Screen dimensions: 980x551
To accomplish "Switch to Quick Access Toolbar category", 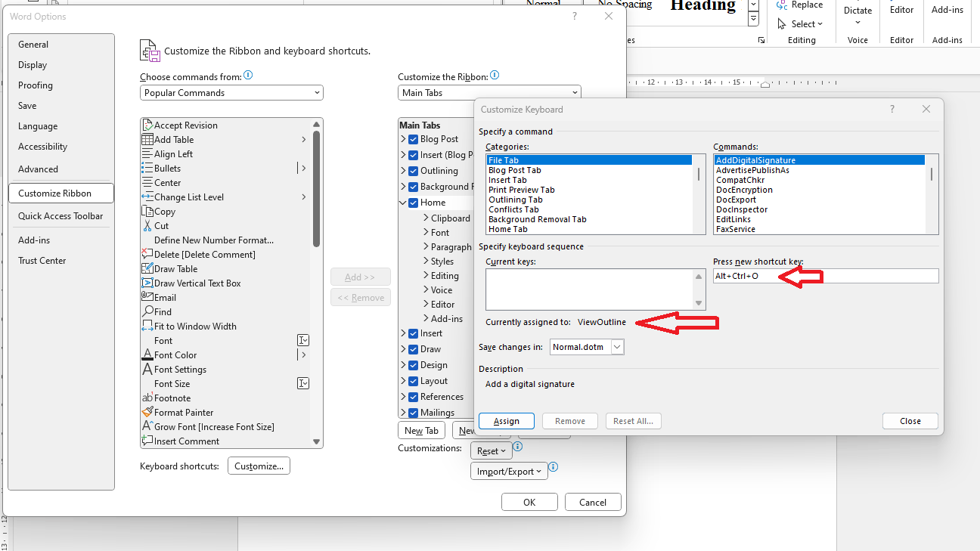I will coord(61,216).
